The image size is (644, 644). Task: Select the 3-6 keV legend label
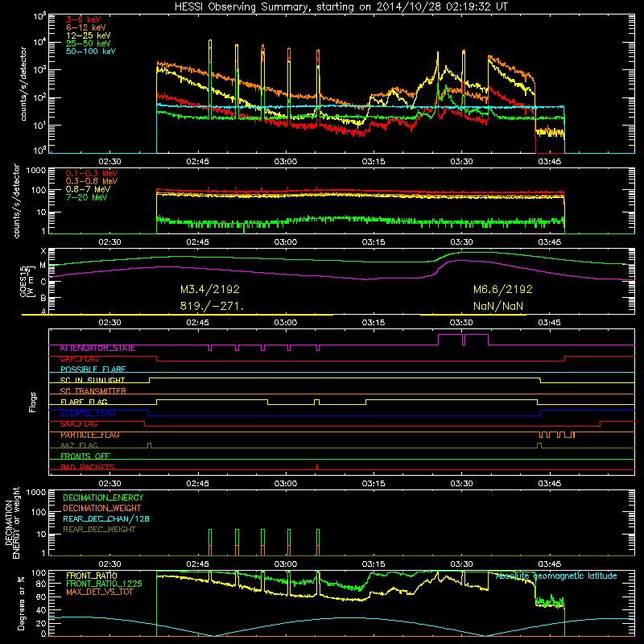point(83,19)
